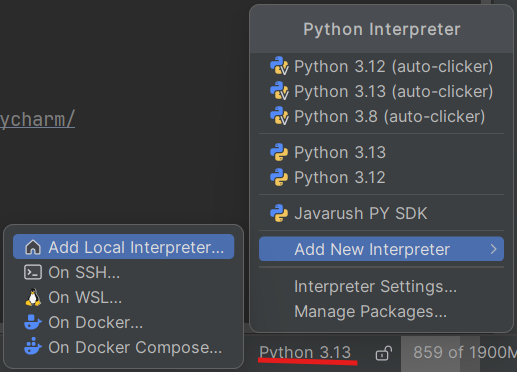
Task: Choose On Docker... interpreter option
Action: tap(124, 322)
